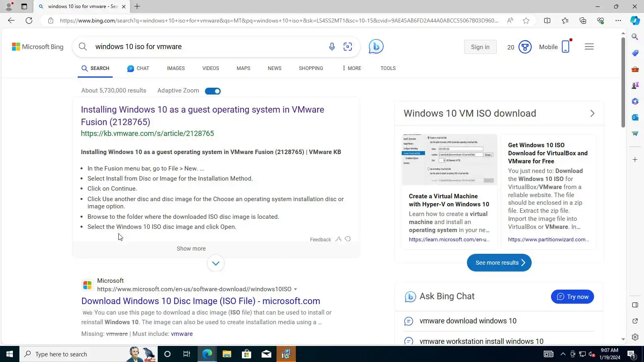644x362 pixels.
Task: Toggle Adaptive Zoom switch
Action: (213, 91)
